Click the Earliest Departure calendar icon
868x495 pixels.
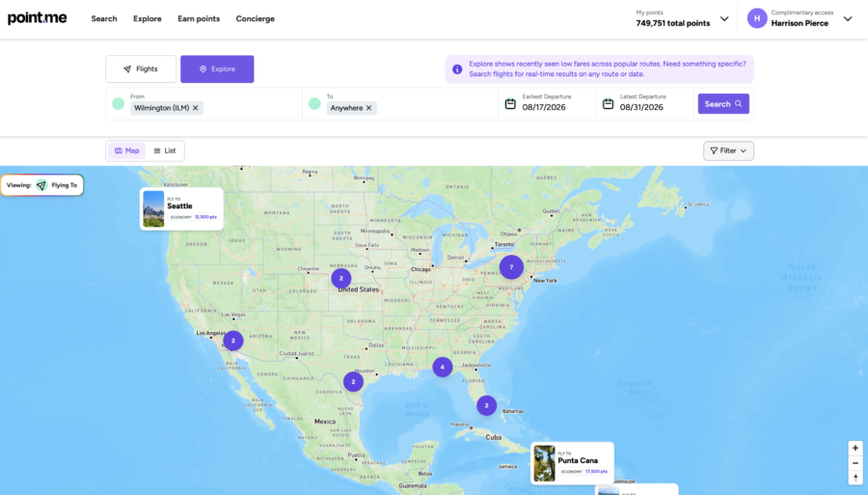(x=510, y=104)
